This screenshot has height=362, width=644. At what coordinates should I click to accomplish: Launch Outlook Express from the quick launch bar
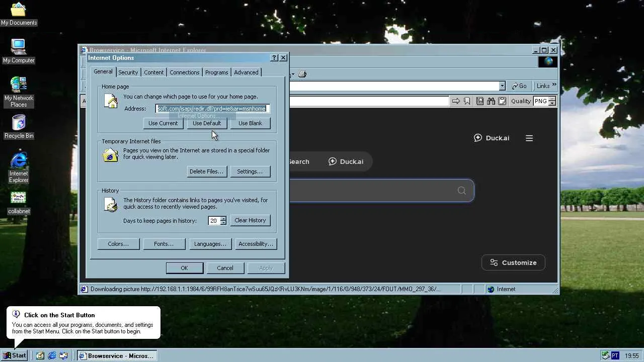[x=64, y=355]
